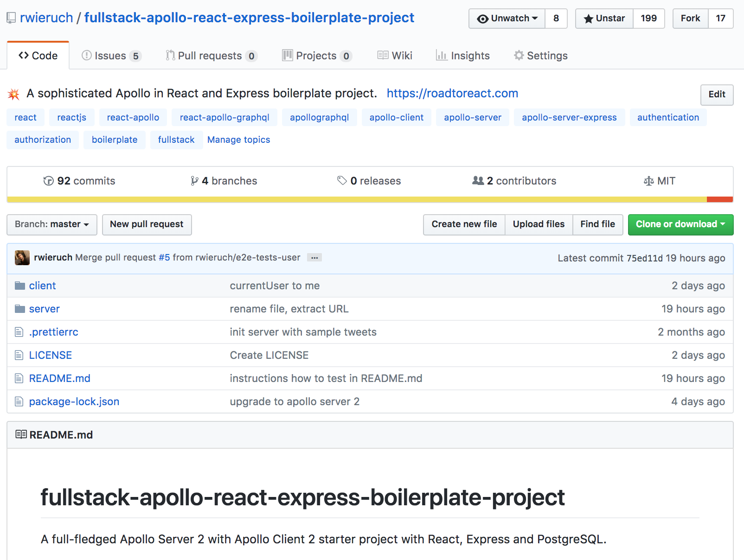Click the README book icon in header
This screenshot has width=744, height=560.
tap(21, 434)
